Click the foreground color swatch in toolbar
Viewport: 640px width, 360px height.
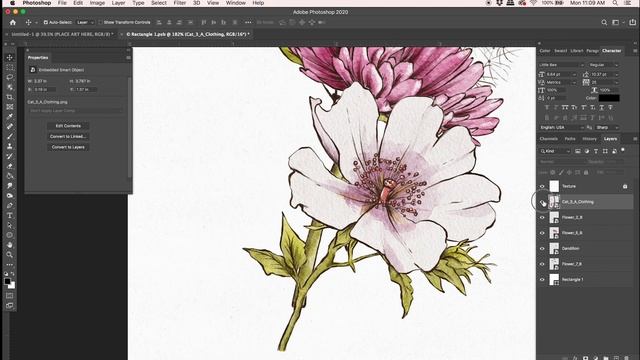point(7,282)
